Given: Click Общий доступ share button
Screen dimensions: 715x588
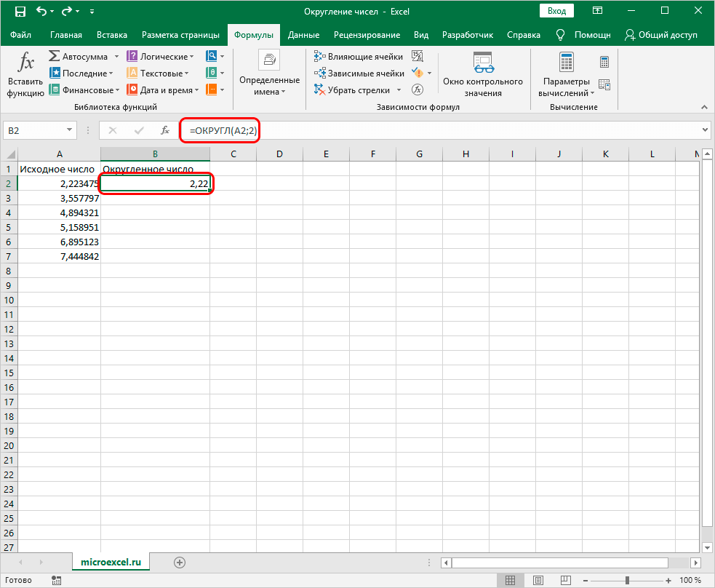Looking at the screenshot, I should 661,35.
